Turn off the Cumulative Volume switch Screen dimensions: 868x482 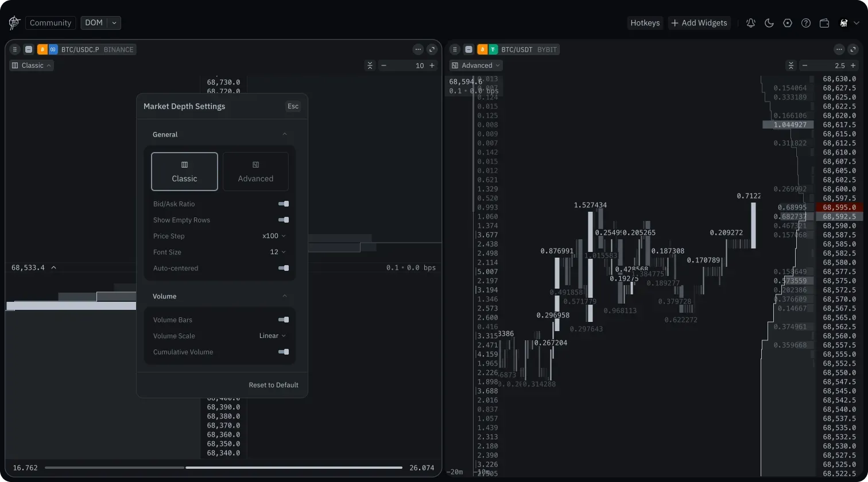(x=284, y=352)
